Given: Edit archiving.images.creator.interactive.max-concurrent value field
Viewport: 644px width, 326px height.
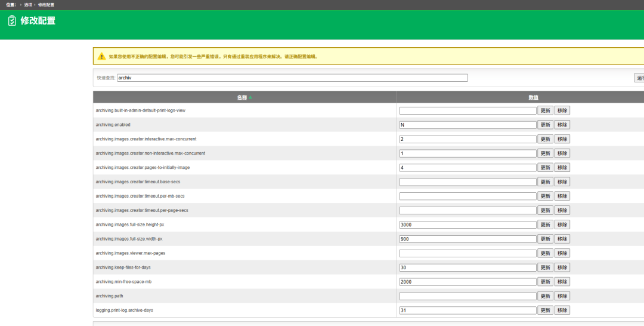Looking at the screenshot, I should [x=467, y=139].
